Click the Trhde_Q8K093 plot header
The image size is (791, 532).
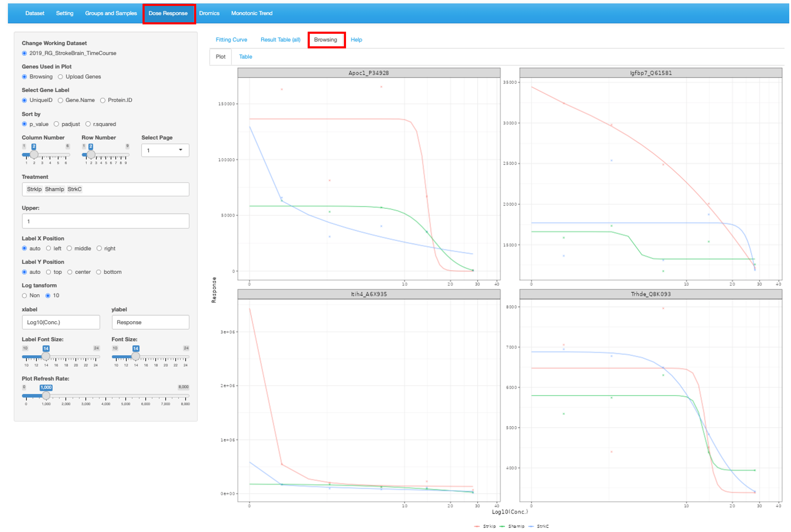(x=651, y=294)
